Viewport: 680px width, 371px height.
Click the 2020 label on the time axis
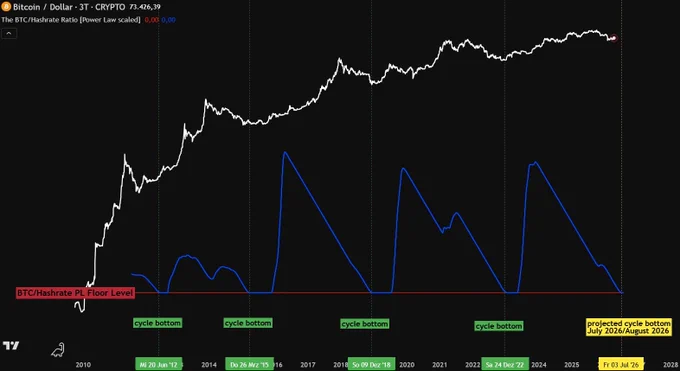pyautogui.click(x=407, y=365)
